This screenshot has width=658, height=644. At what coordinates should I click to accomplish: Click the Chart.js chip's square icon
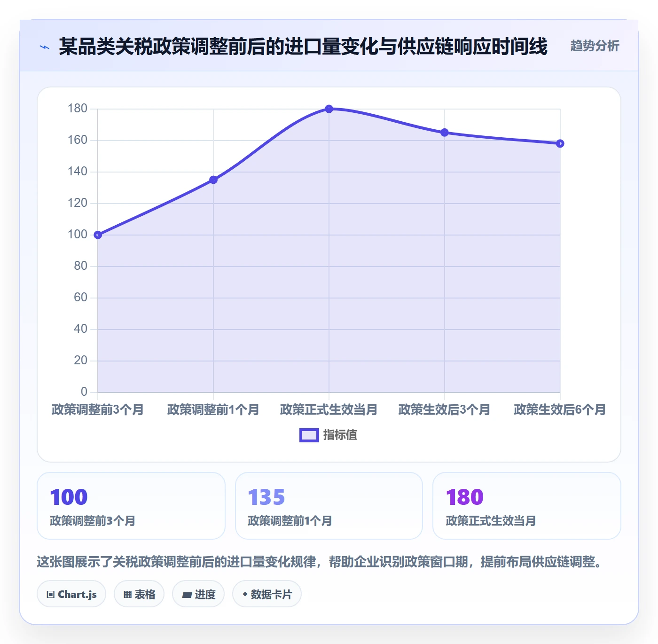tap(51, 595)
